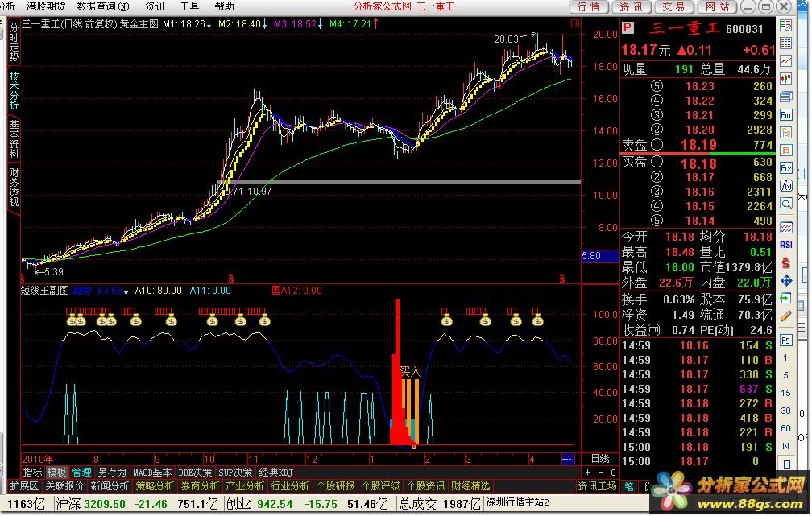Click the stock code 600031

pyautogui.click(x=744, y=29)
